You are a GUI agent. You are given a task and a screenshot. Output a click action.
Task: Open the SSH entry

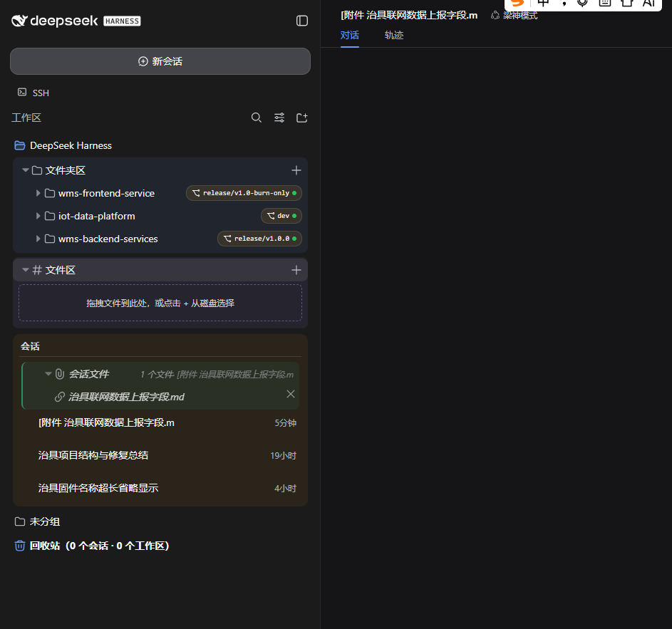tap(33, 93)
